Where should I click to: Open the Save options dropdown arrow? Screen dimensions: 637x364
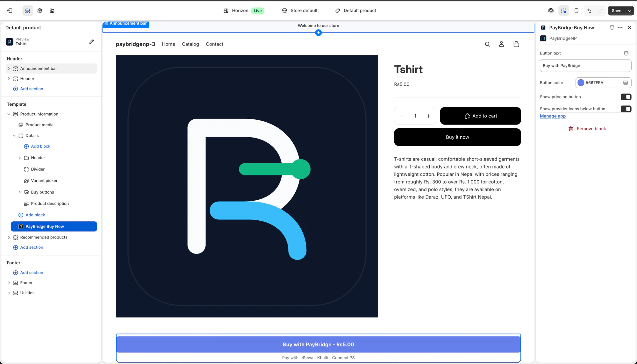[630, 11]
